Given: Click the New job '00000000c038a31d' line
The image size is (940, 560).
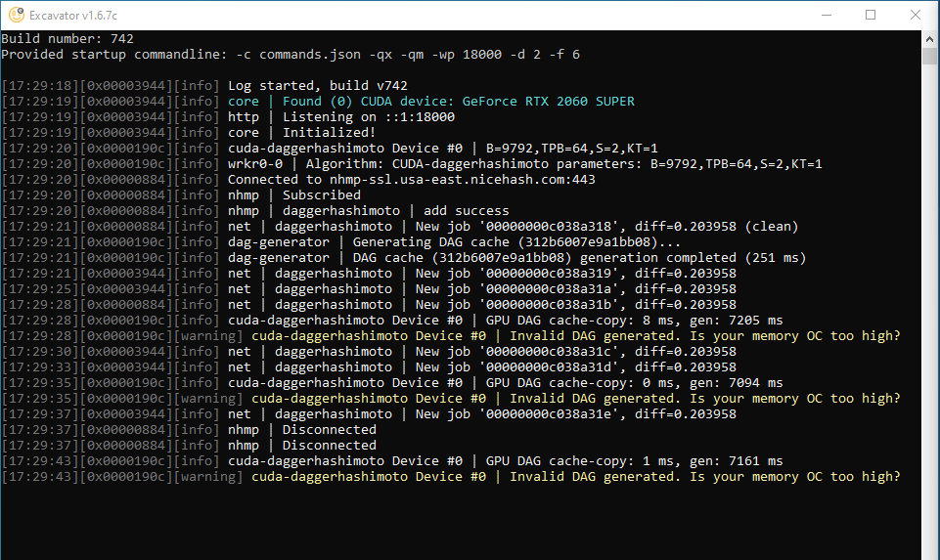Looking at the screenshot, I should [369, 367].
